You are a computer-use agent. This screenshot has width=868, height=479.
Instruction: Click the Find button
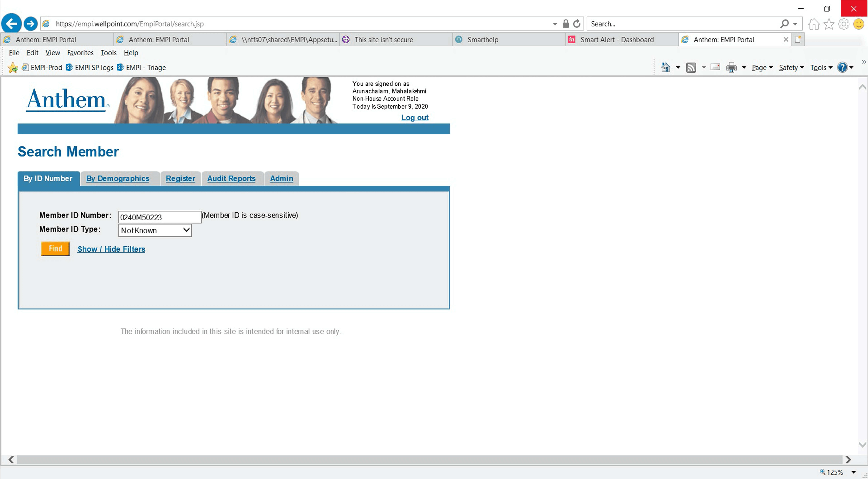coord(55,249)
